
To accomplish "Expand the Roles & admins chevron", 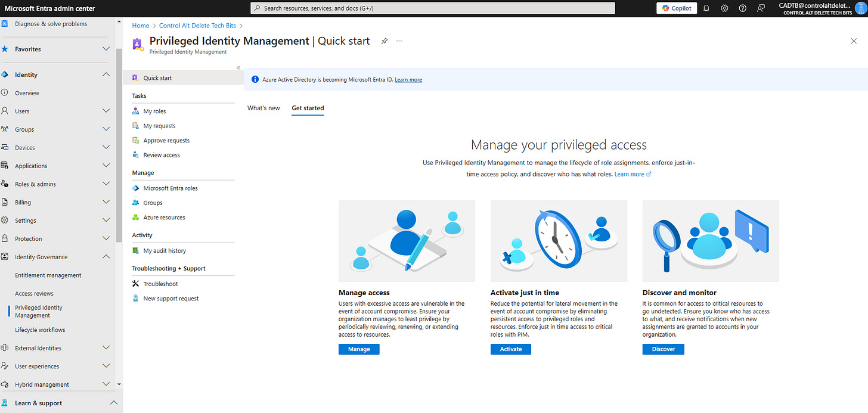I will pos(106,184).
